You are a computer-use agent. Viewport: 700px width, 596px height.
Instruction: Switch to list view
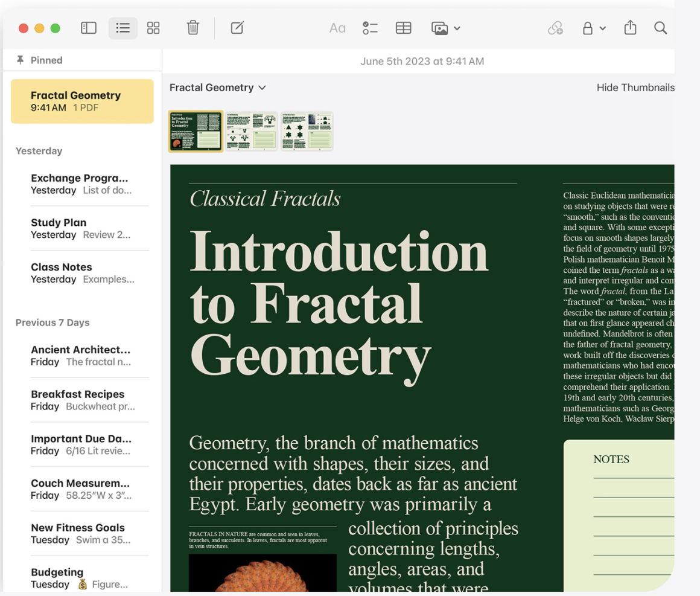[123, 28]
